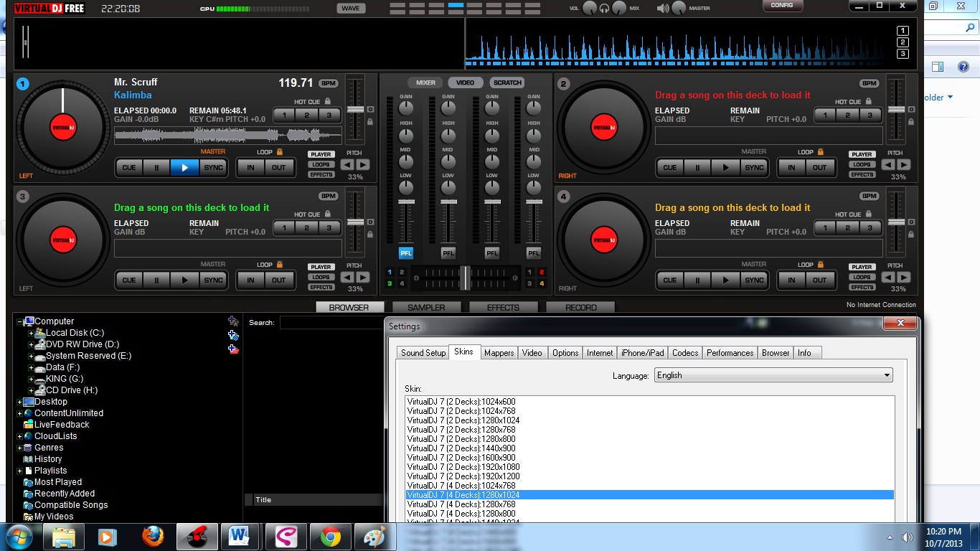Click the add favorite folder red icon
The height and width of the screenshot is (551, 980).
(233, 349)
